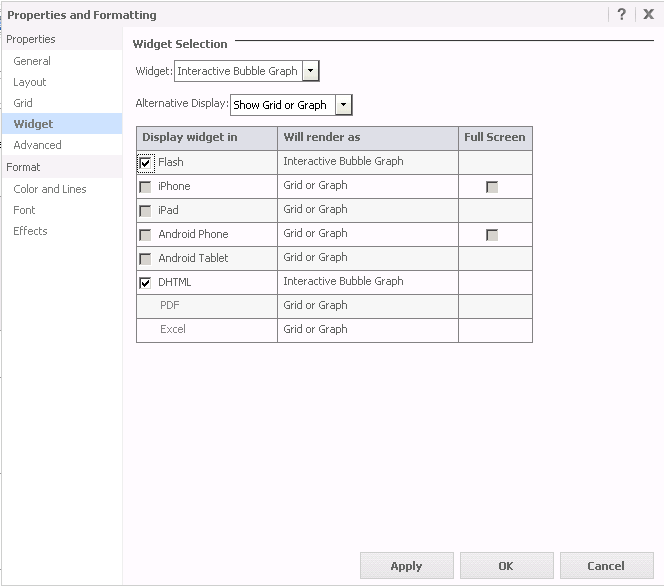Screen dimensions: 664x586
Task: Open Font format section
Action: (62, 210)
